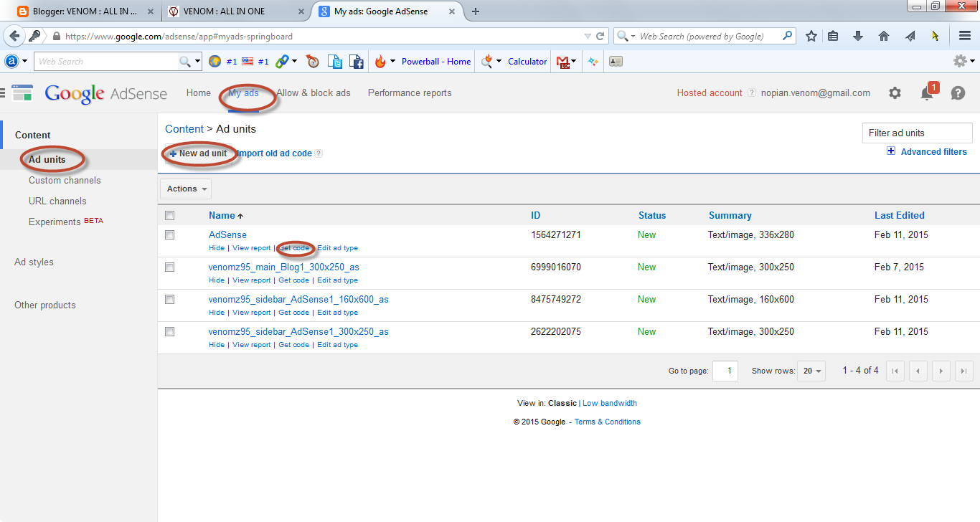This screenshot has height=522, width=980.
Task: Expand Advanced filters with the plus icon
Action: click(x=891, y=151)
